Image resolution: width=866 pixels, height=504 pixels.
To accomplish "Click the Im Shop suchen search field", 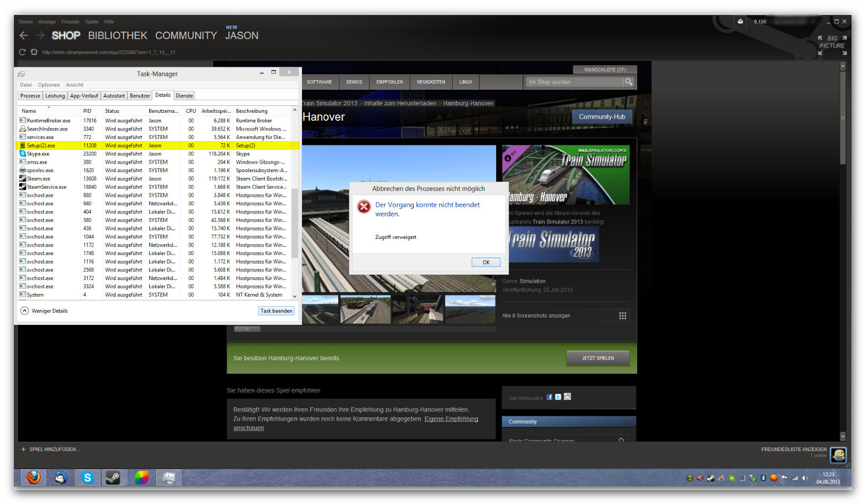I will 574,82.
